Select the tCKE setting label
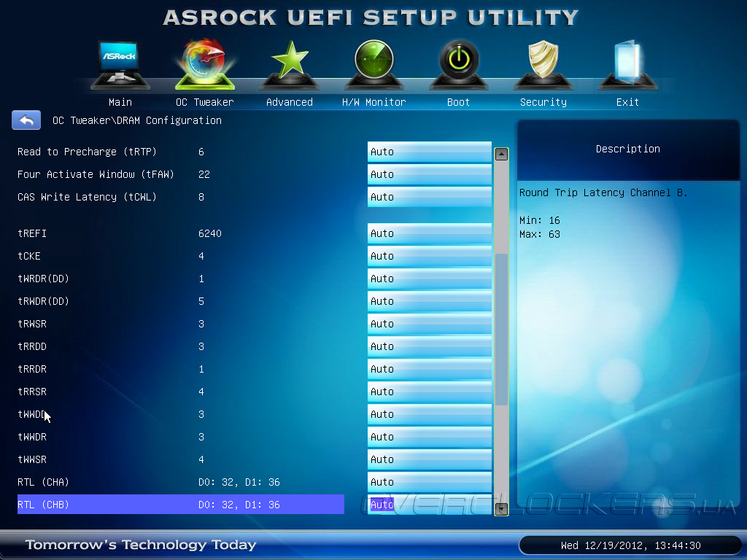747x560 pixels. pos(29,256)
